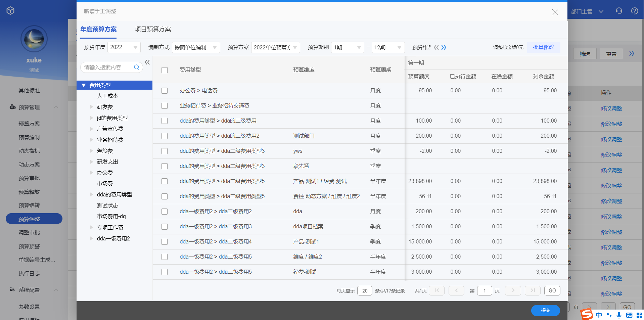644x320 pixels.
Task: Click the xuke user avatar
Action: tap(34, 39)
